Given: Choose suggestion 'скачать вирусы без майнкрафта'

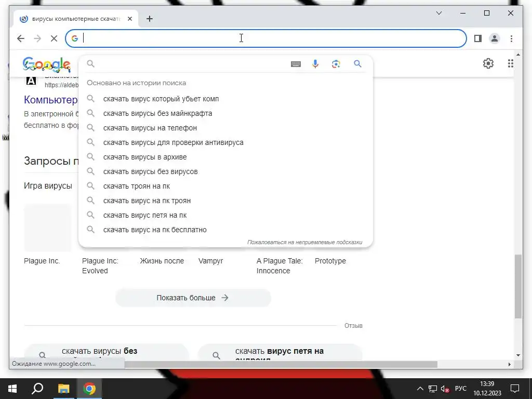Looking at the screenshot, I should pyautogui.click(x=225, y=113).
